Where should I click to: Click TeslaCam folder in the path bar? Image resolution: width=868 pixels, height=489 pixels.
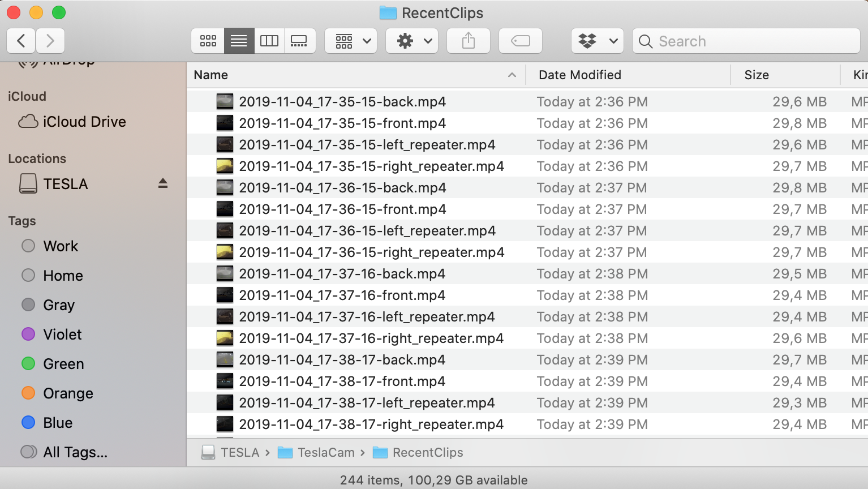[x=316, y=453]
